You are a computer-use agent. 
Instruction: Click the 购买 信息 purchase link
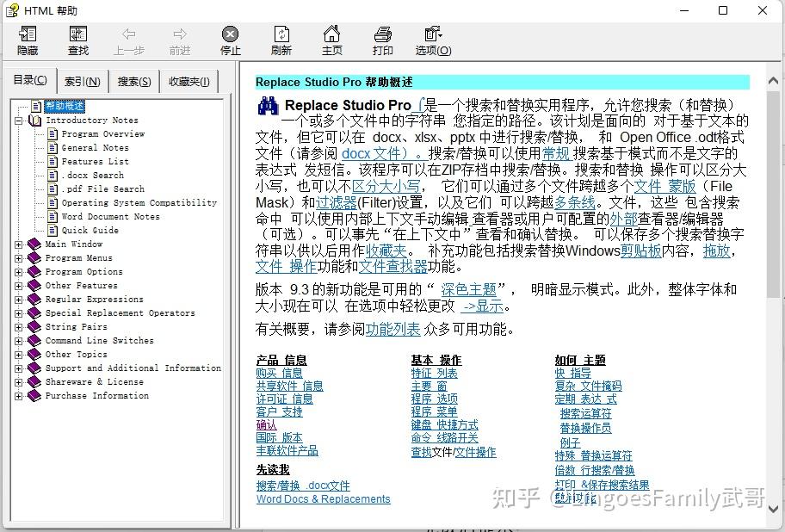tap(280, 373)
